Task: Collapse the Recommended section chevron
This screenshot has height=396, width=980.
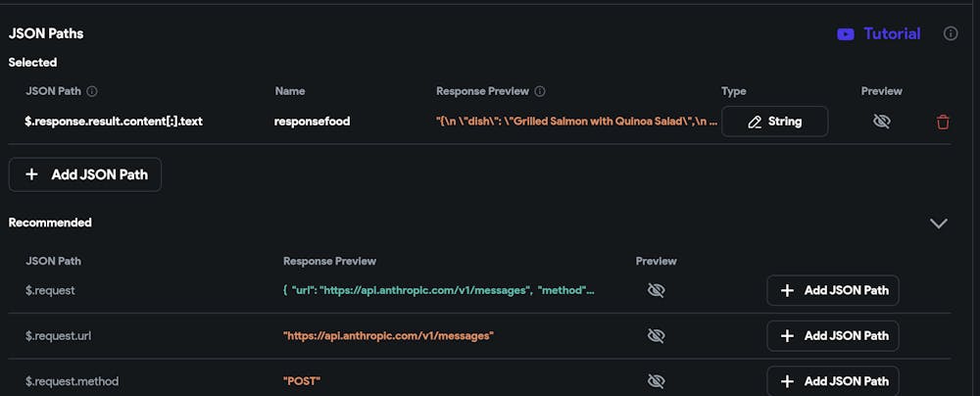Action: pyautogui.click(x=938, y=223)
